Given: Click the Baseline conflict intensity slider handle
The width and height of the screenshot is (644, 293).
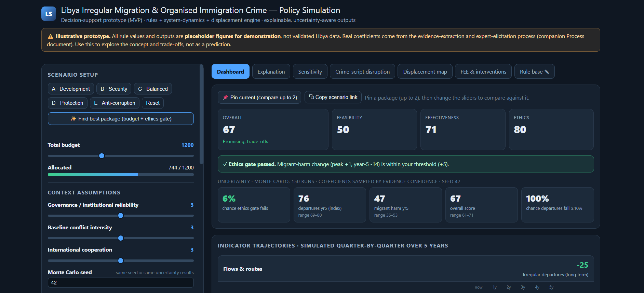Looking at the screenshot, I should coord(121,238).
